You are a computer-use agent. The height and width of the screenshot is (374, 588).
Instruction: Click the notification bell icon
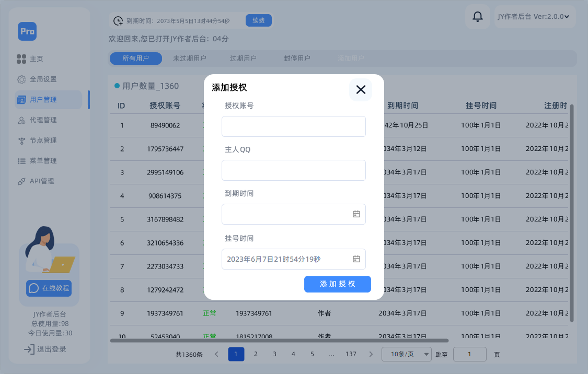(x=477, y=16)
